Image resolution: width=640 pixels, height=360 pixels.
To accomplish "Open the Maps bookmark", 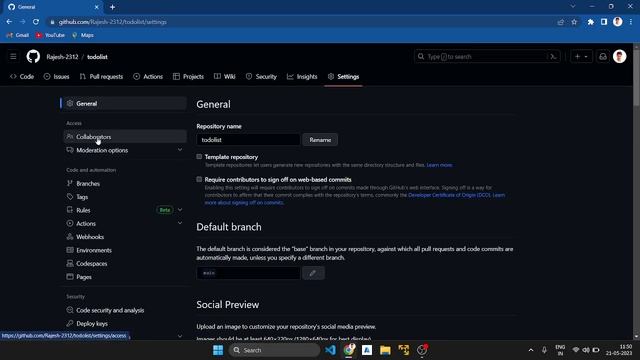I will click(x=83, y=35).
